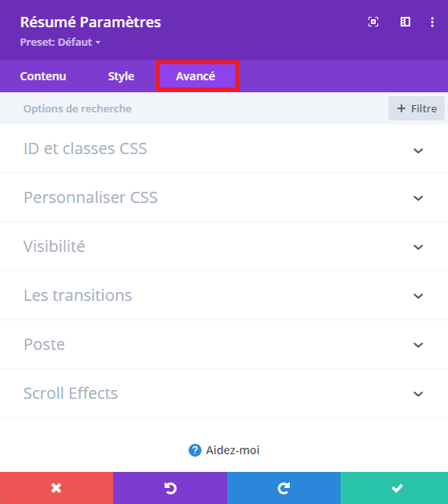448x504 pixels.
Task: Click the Options de recherche search field
Action: pos(193,108)
